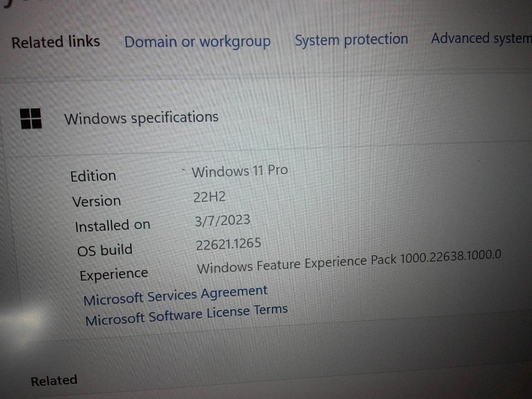Open Microsoft Services Agreement link

coord(175,295)
